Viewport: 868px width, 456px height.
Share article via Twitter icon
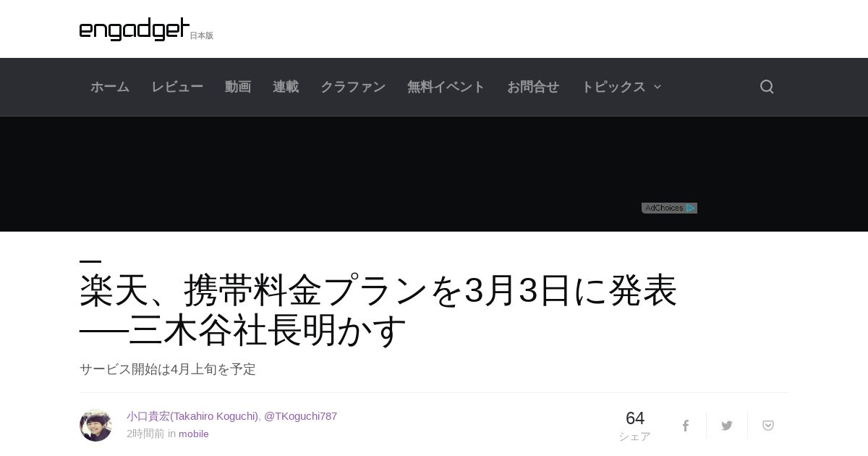[x=727, y=426]
